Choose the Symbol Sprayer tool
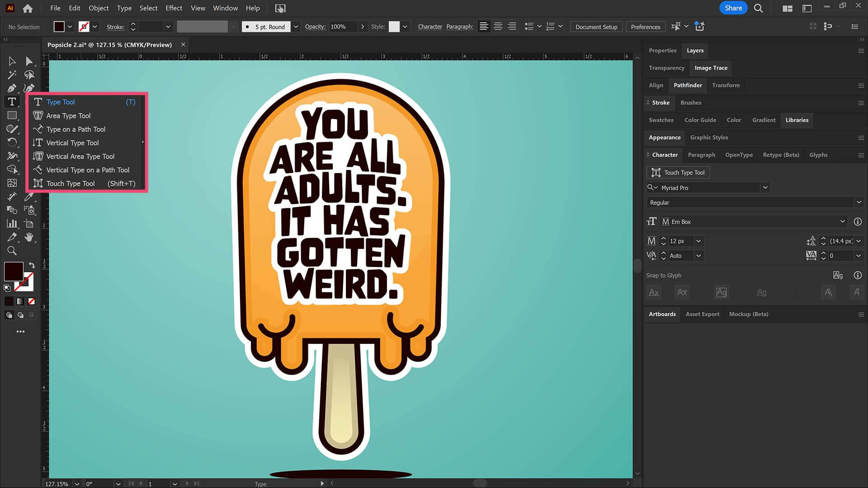The width and height of the screenshot is (868, 488). pos(29,210)
